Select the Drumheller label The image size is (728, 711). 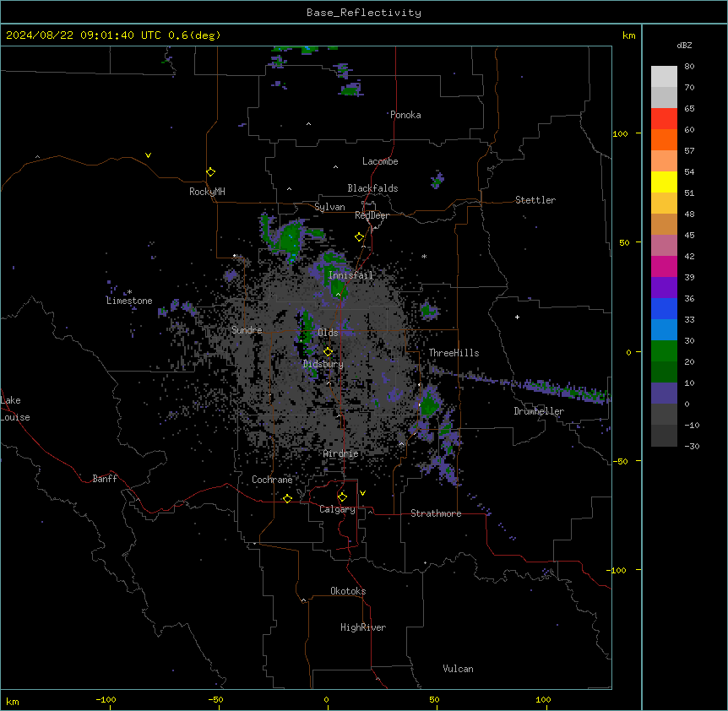539,411
